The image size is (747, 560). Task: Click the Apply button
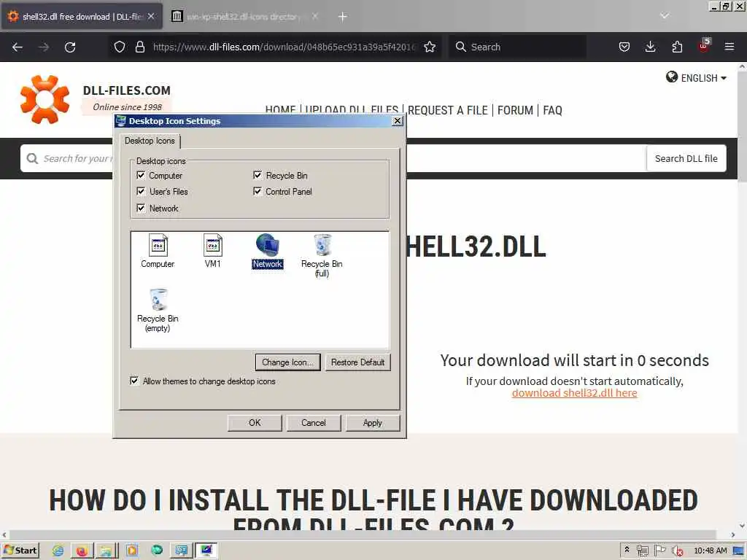click(373, 423)
